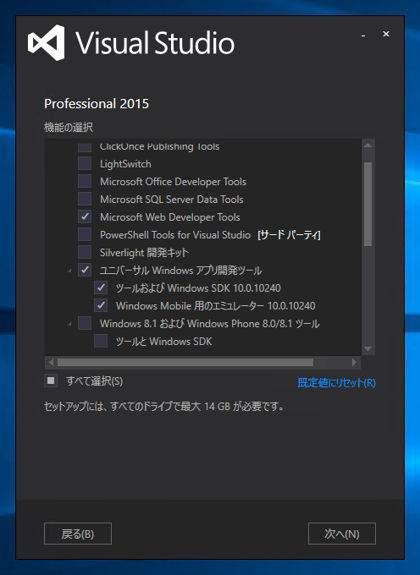The width and height of the screenshot is (420, 575).
Task: Click the Professional 2015 heading
Action: (x=96, y=104)
